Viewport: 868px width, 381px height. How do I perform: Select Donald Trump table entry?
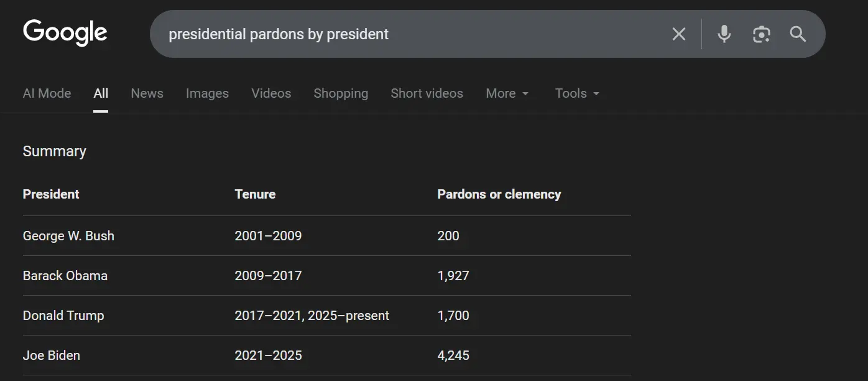tap(63, 316)
